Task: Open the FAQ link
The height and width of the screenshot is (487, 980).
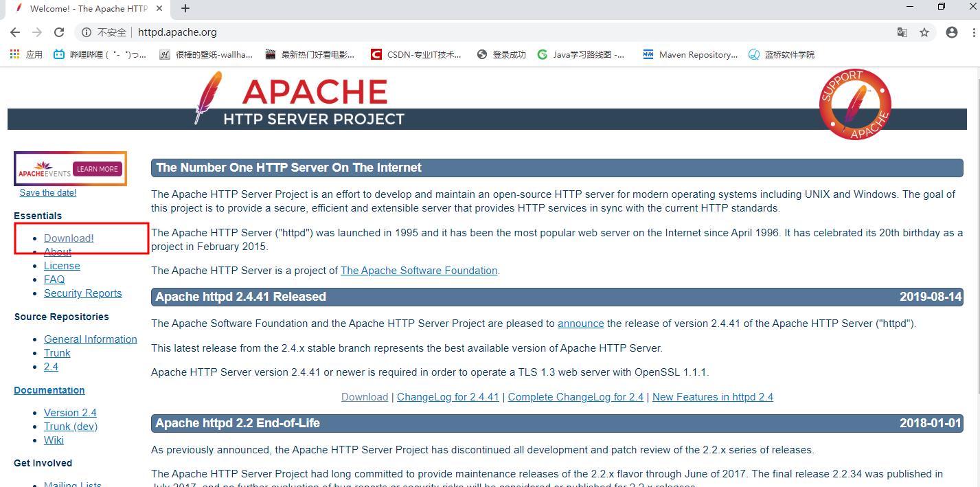Action: click(54, 280)
